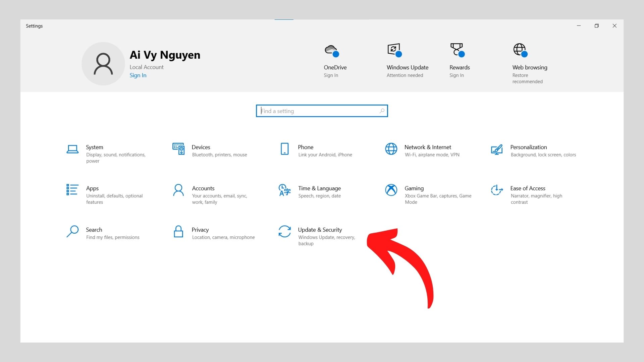The height and width of the screenshot is (362, 644).
Task: Click 'Display, sound, notifications, power' description
Action: [x=116, y=158]
